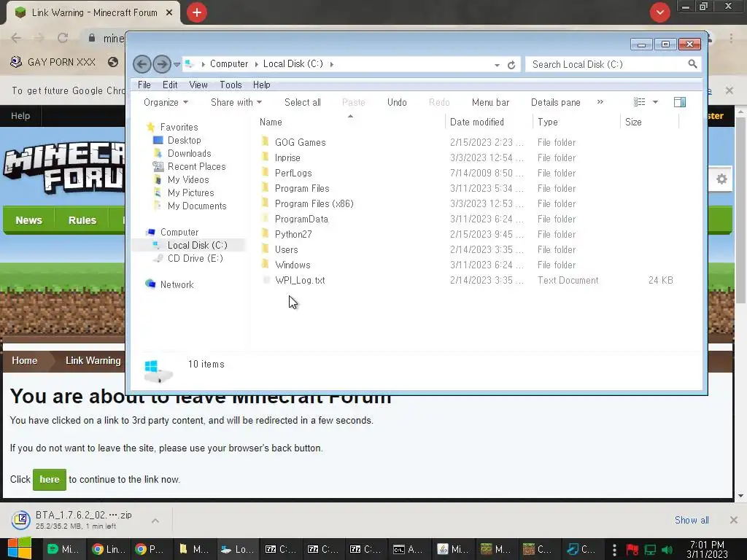Screen dimensions: 747x560
Task: Refresh the Local Disk (C:) folder view
Action: coord(511,65)
